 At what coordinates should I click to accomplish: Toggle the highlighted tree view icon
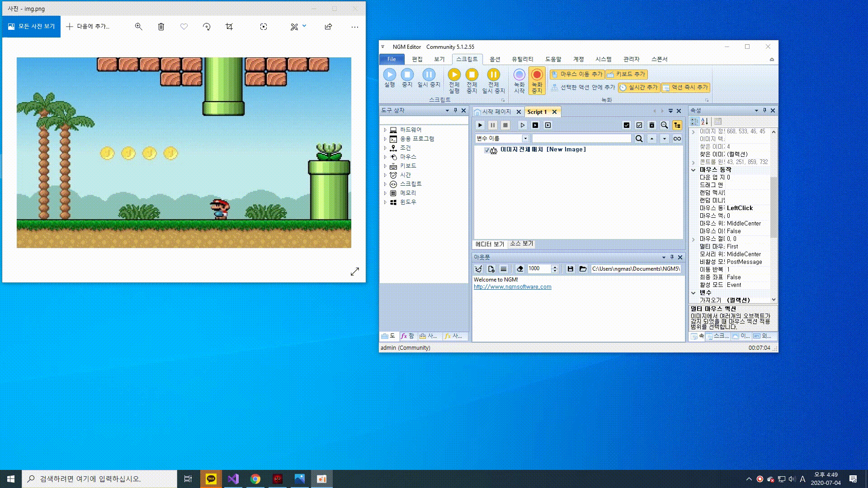[677, 125]
